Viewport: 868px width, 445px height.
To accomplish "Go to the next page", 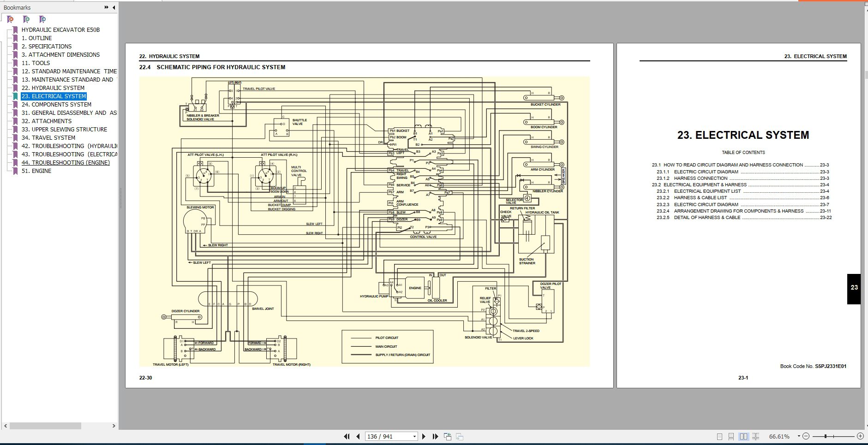I will 424,436.
